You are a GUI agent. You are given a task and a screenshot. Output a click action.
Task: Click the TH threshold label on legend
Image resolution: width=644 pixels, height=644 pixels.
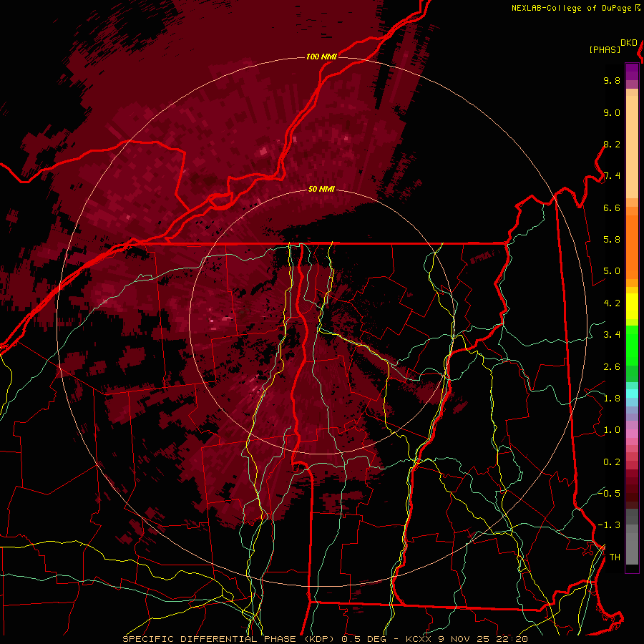[x=615, y=557]
